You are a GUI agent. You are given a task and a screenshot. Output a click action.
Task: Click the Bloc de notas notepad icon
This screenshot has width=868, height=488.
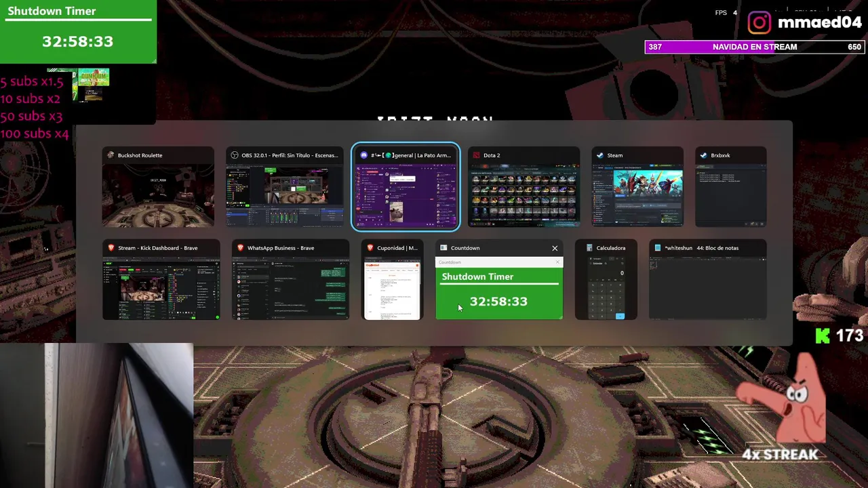(657, 248)
